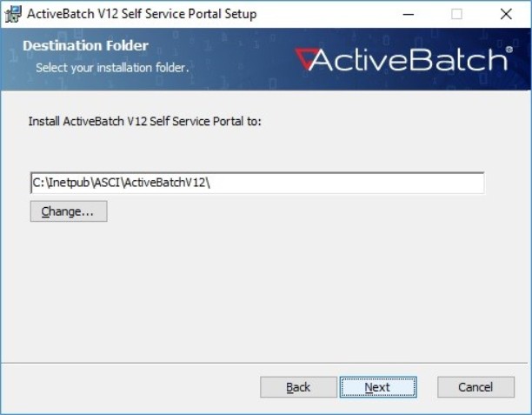Viewport: 532px width, 415px height.
Task: Focus the installation folder path field
Action: click(x=257, y=183)
